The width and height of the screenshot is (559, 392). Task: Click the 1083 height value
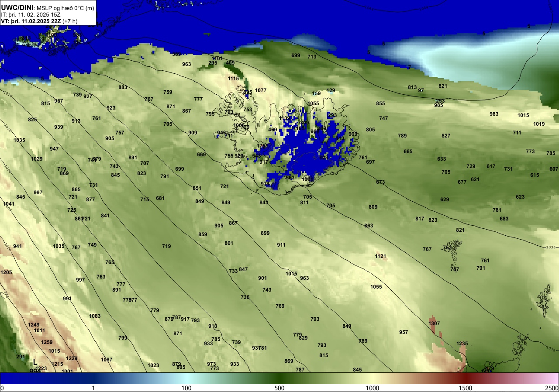click(x=95, y=316)
